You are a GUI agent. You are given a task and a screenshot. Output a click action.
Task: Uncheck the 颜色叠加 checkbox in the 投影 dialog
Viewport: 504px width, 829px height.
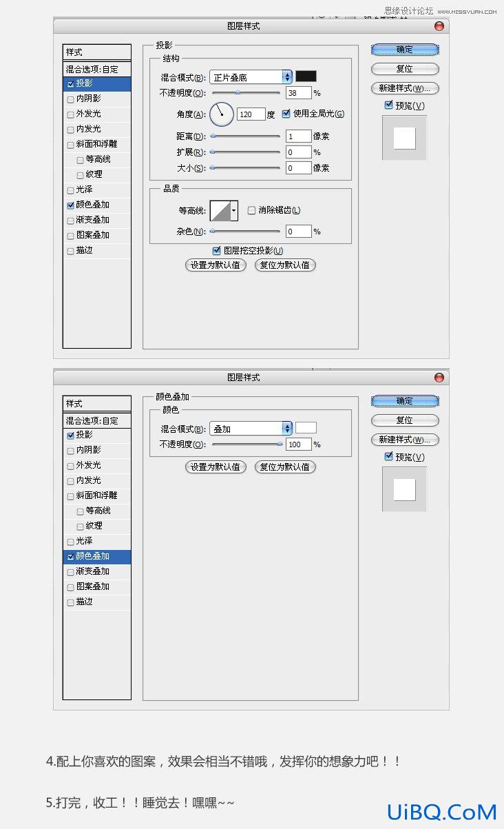[70, 205]
